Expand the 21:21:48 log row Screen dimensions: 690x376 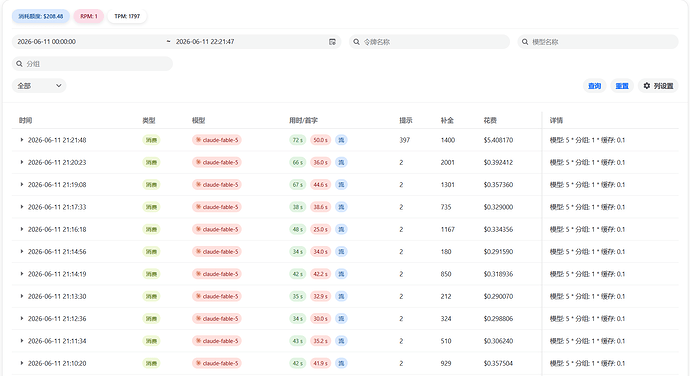(22, 140)
